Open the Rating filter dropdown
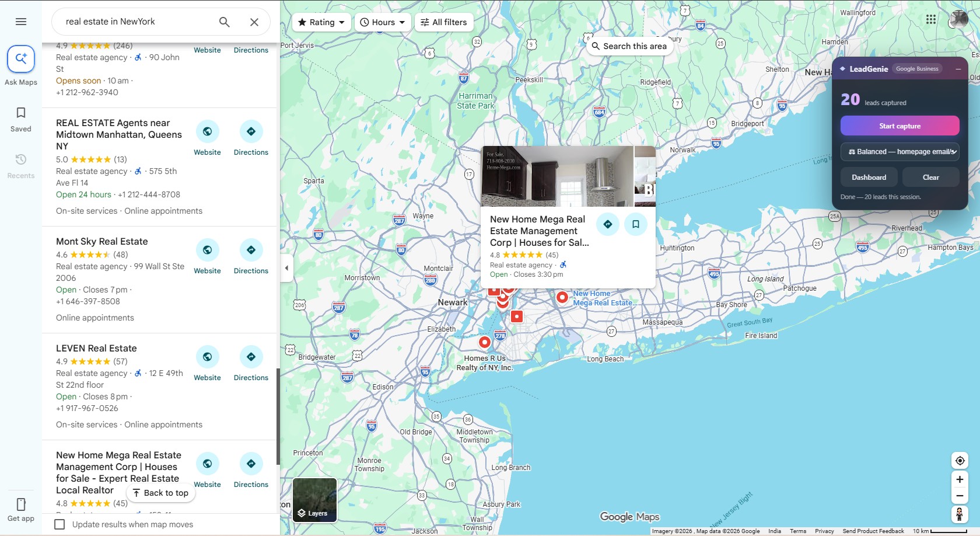The width and height of the screenshot is (980, 536). pos(321,22)
